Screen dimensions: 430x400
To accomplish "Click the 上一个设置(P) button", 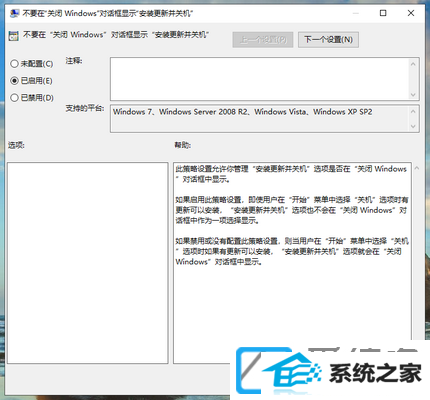I will pyautogui.click(x=263, y=40).
